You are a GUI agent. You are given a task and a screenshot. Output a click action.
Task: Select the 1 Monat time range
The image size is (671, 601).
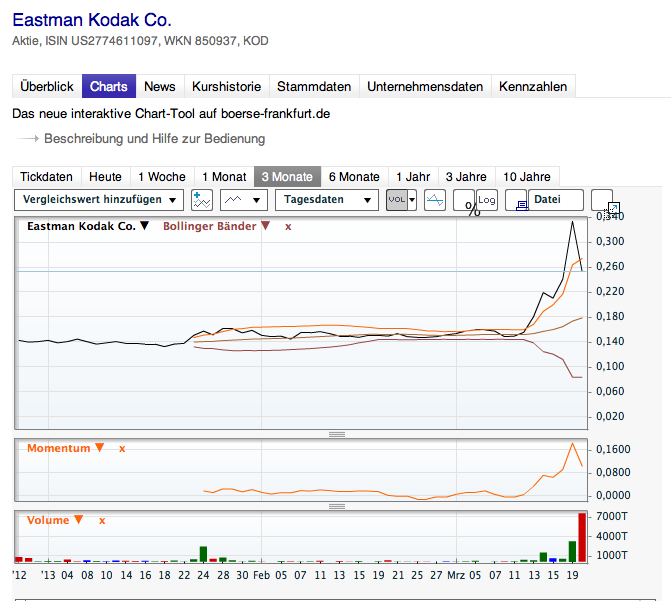[224, 176]
